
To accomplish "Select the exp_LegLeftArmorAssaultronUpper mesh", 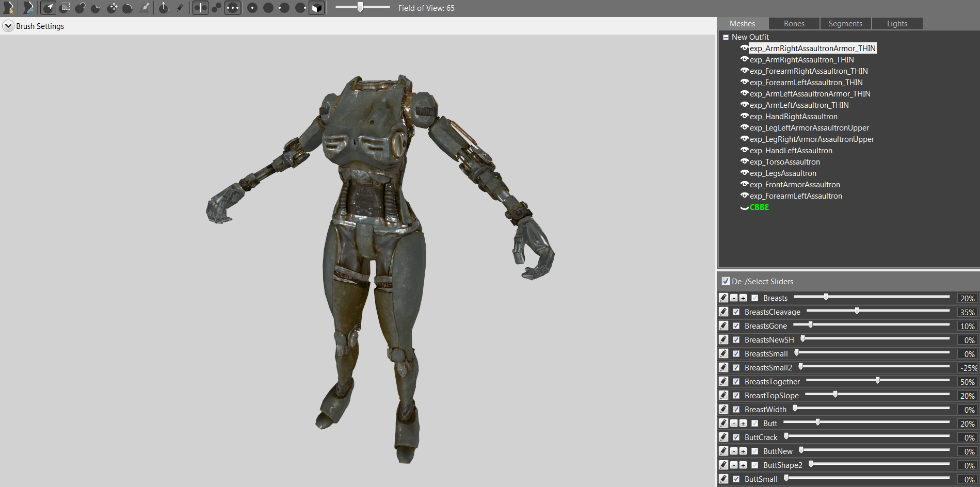I will click(x=809, y=128).
